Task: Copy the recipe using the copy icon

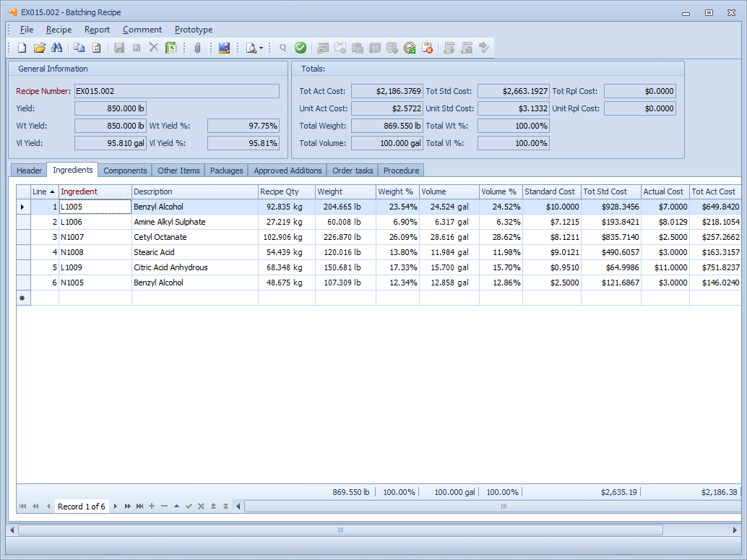Action: coord(79,48)
